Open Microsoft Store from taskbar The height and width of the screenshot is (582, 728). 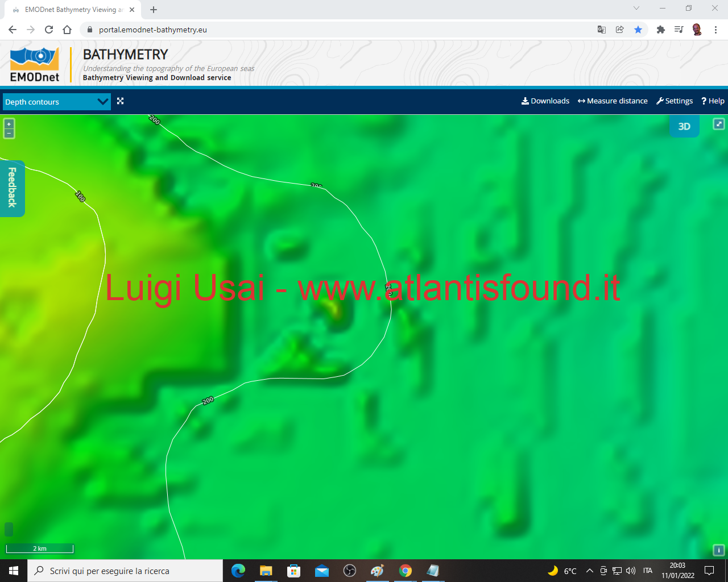(294, 571)
